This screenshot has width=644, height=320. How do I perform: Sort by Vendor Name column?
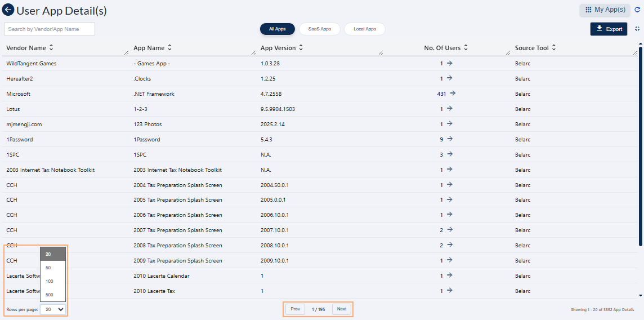(51, 48)
